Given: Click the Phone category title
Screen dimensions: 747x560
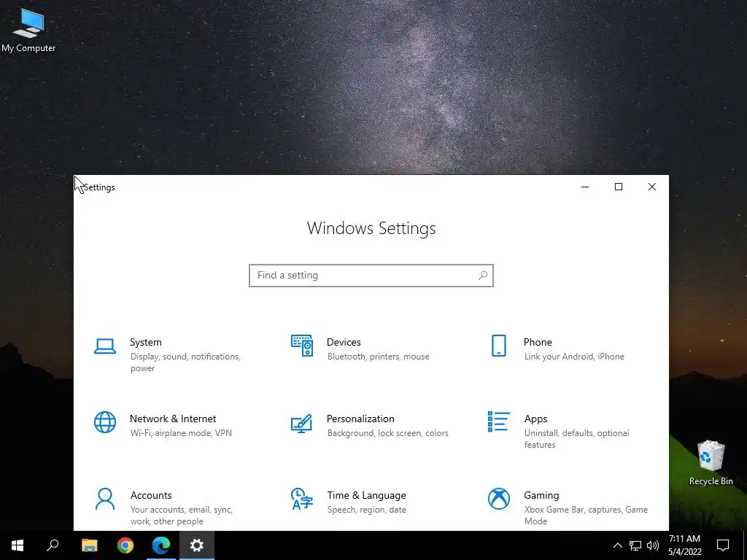Looking at the screenshot, I should click(538, 343).
